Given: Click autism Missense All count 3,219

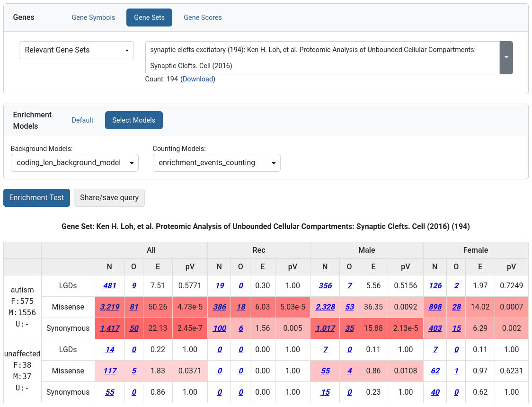Looking at the screenshot, I should point(109,307).
